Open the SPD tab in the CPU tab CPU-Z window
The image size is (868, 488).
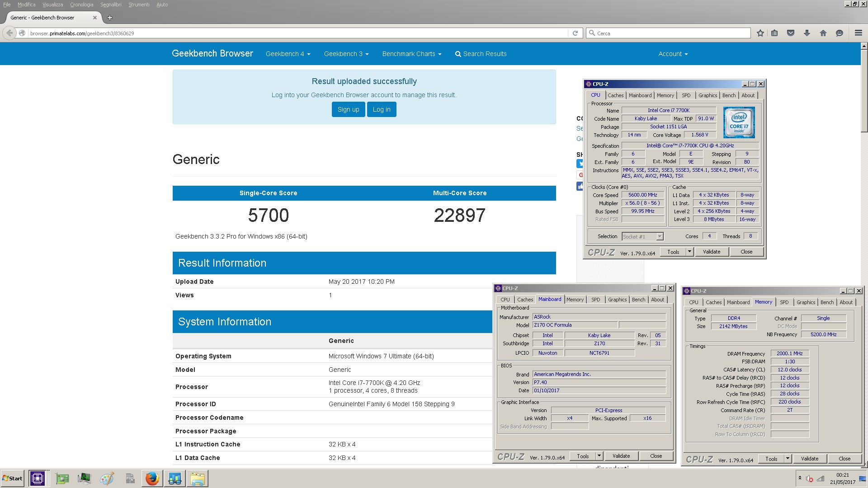click(686, 95)
